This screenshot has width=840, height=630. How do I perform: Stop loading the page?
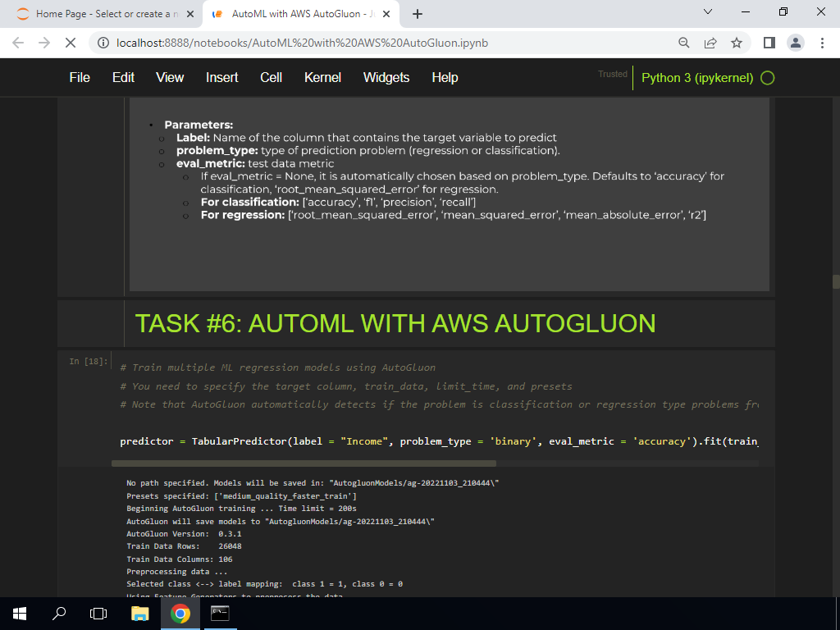pyautogui.click(x=71, y=43)
